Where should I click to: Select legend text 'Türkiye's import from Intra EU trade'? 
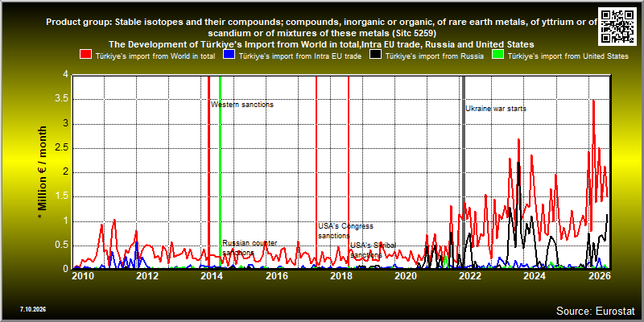tap(300, 56)
